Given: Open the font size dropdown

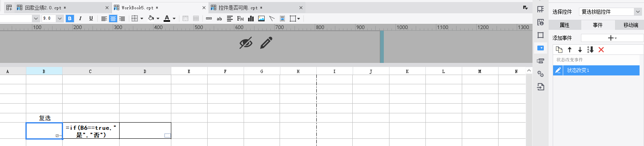Looking at the screenshot, I should [x=60, y=19].
